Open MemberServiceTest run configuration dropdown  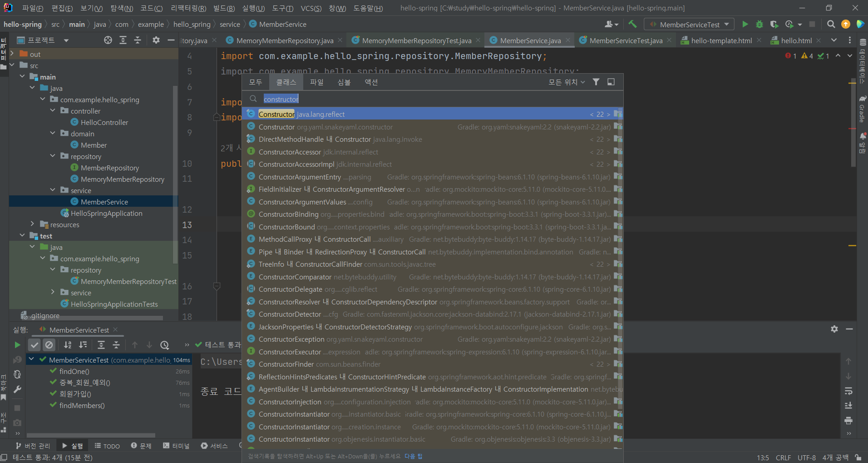(689, 25)
